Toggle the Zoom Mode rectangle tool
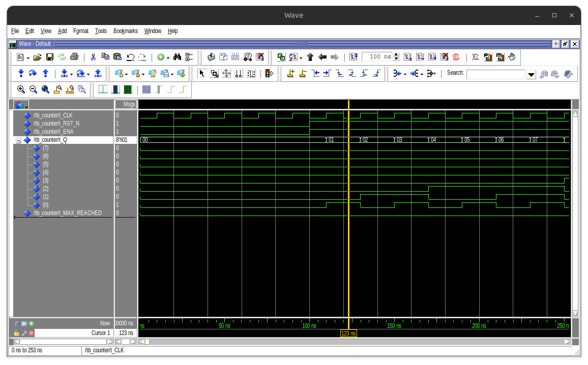 pos(214,74)
